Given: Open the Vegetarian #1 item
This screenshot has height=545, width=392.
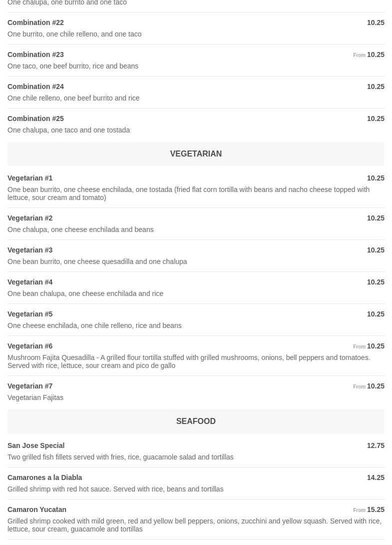Looking at the screenshot, I should click(30, 178).
